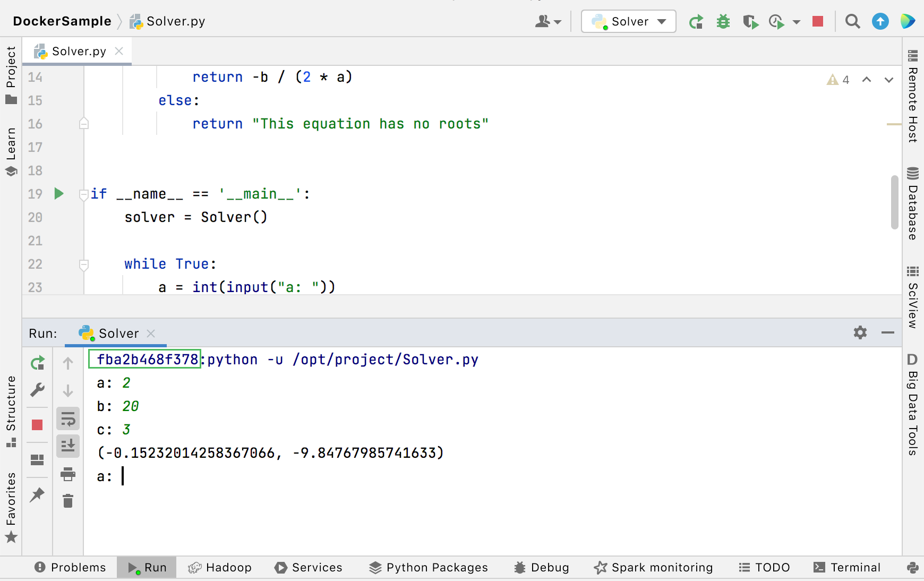Switch to the Terminal tab

pos(847,567)
